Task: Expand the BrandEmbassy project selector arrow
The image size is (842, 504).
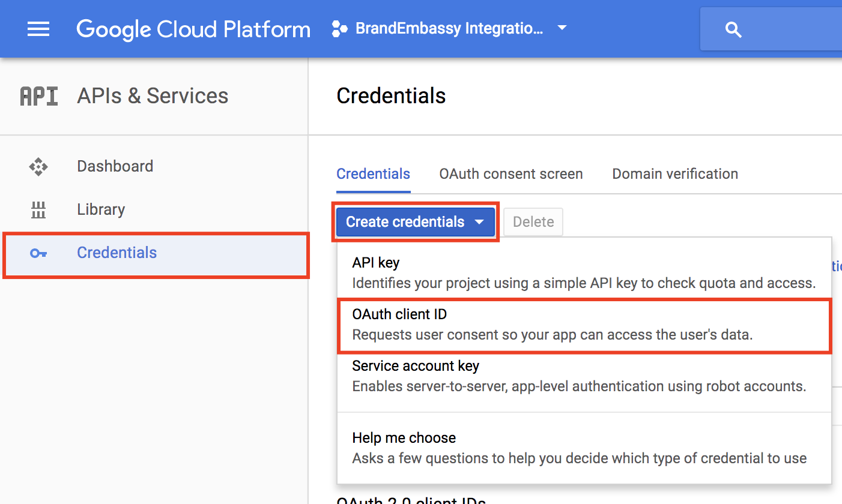Action: tap(562, 28)
